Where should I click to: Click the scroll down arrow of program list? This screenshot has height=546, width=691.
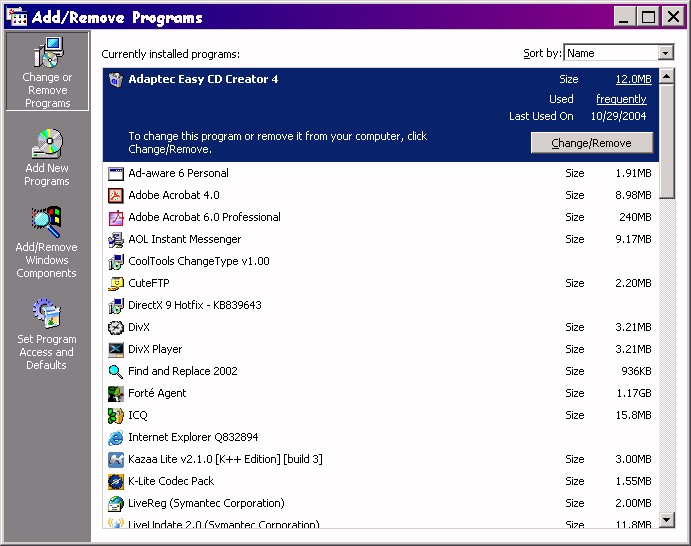(667, 520)
